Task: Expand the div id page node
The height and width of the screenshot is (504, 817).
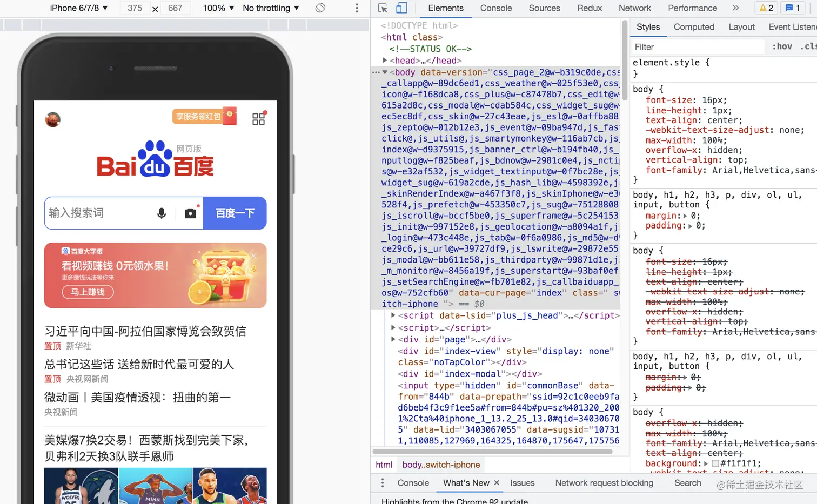Action: pos(393,339)
